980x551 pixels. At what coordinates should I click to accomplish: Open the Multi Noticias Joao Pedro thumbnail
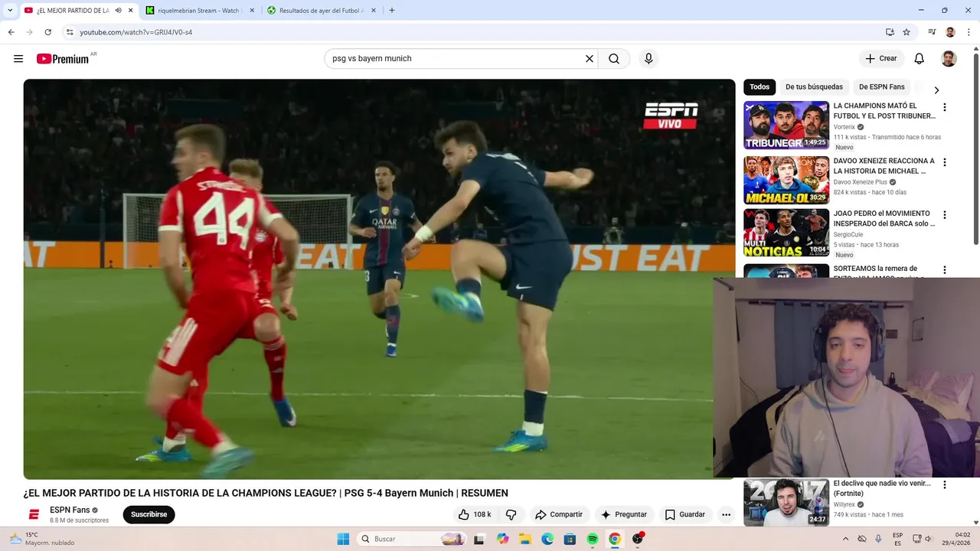(786, 233)
